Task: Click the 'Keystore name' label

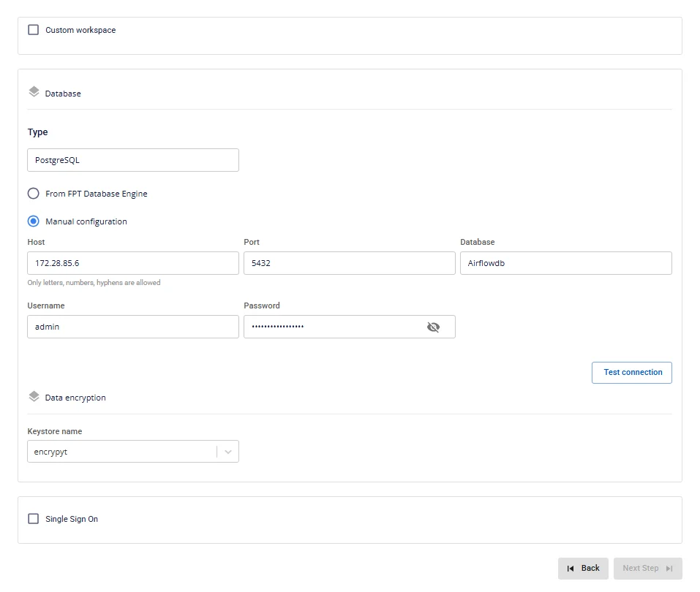Action: pyautogui.click(x=54, y=431)
